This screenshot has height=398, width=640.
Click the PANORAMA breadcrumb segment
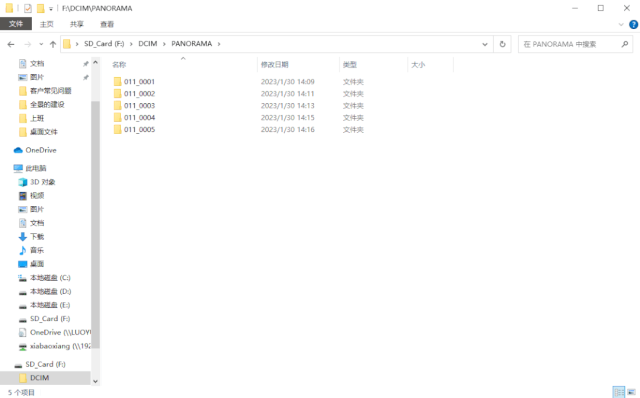pyautogui.click(x=191, y=44)
